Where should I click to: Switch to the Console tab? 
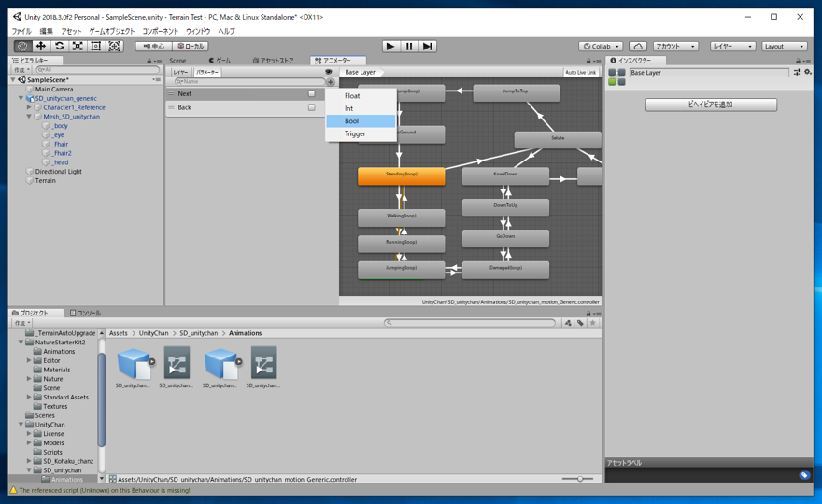85,314
